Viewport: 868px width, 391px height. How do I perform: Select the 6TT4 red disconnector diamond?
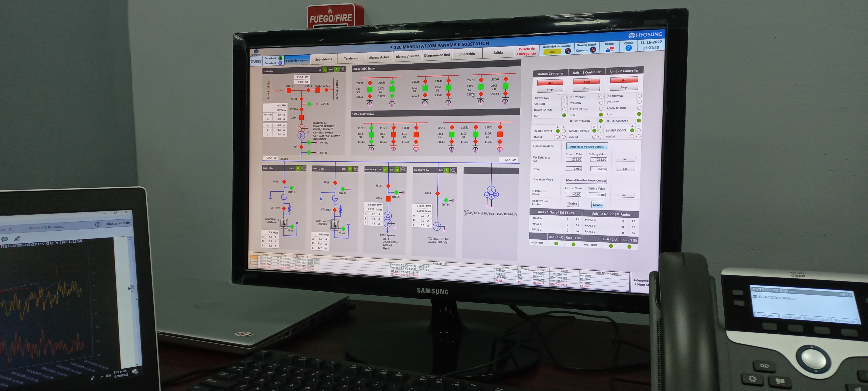click(438, 194)
